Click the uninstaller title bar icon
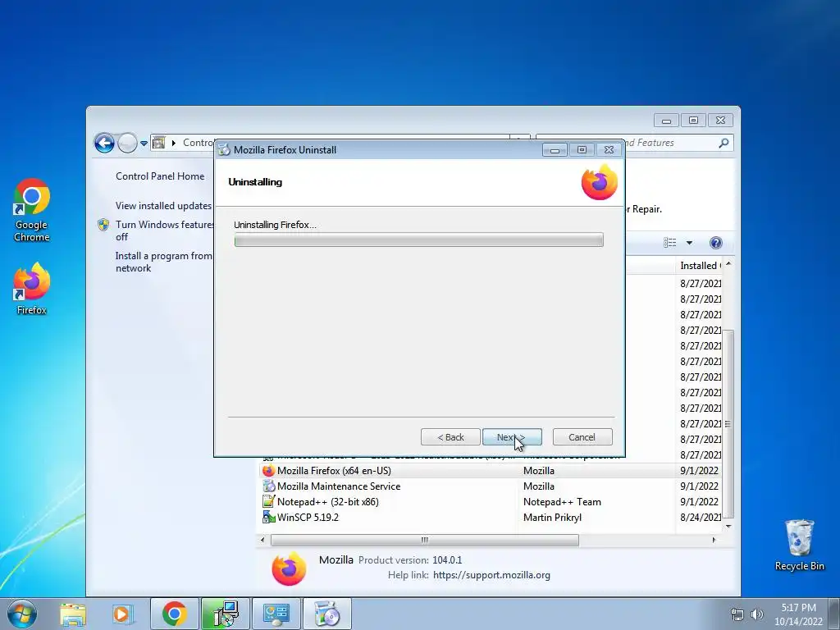Screen dimensions: 840x630 [x=224, y=150]
